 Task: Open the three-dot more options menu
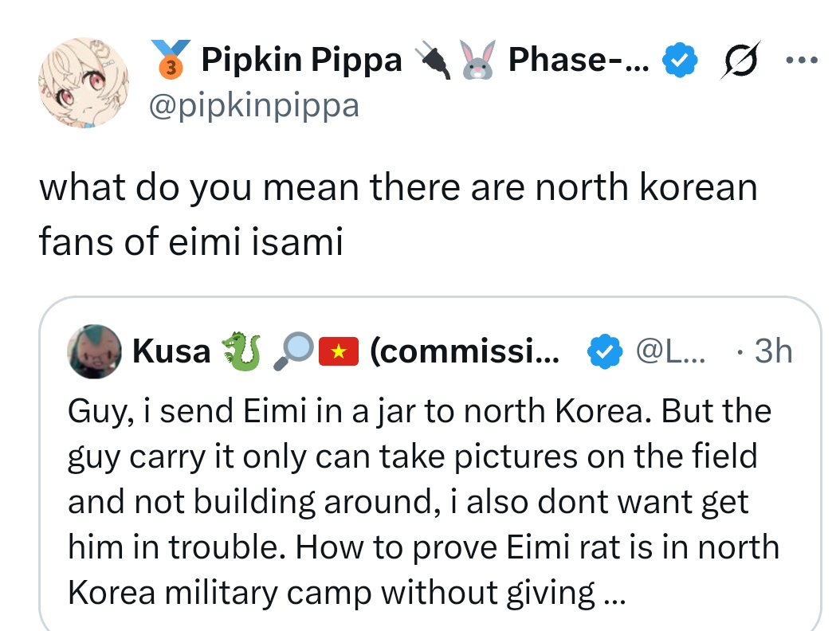(802, 61)
